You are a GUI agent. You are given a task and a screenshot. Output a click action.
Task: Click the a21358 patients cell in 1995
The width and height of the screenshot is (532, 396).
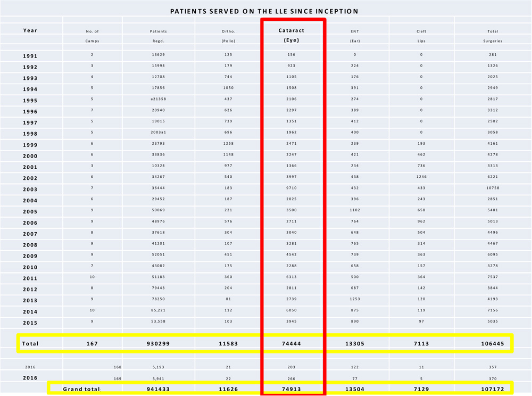coord(159,99)
